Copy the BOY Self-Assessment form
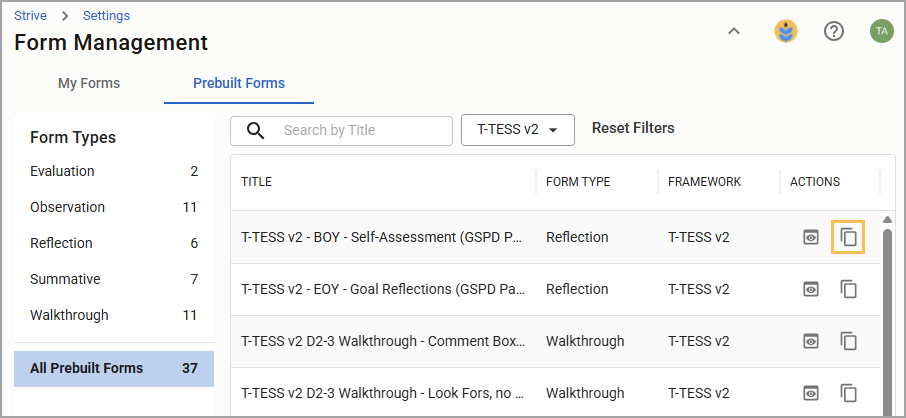The image size is (906, 418). 848,237
